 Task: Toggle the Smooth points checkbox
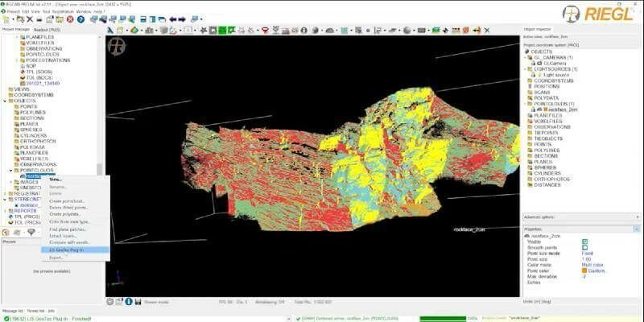(585, 248)
